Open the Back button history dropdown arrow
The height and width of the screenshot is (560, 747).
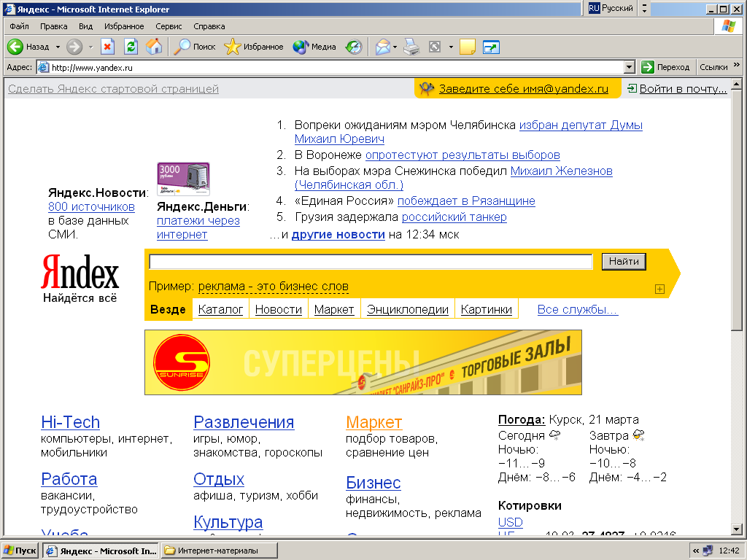pyautogui.click(x=58, y=47)
